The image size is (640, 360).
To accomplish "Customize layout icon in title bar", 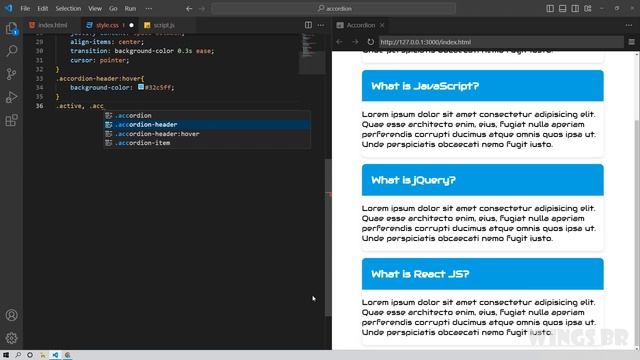I will 588,8.
